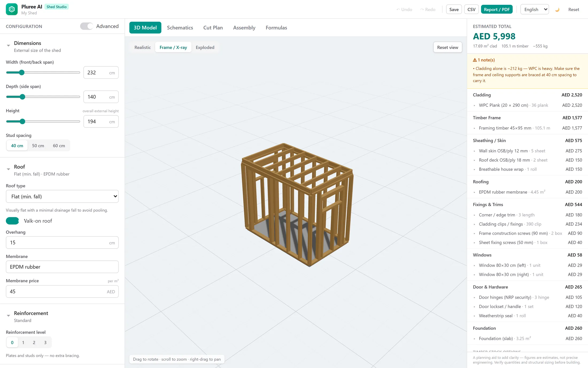Reset the configuration
Image resolution: width=588 pixels, height=368 pixels.
[x=574, y=10]
